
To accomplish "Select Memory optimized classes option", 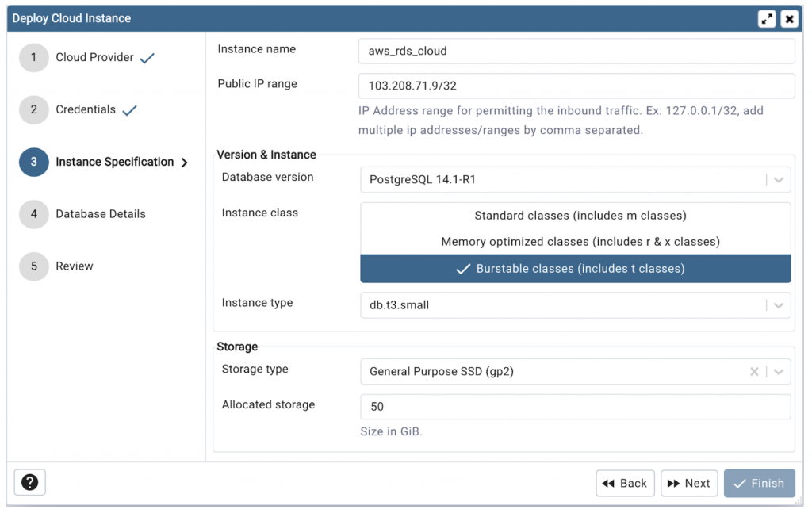I will pyautogui.click(x=576, y=241).
